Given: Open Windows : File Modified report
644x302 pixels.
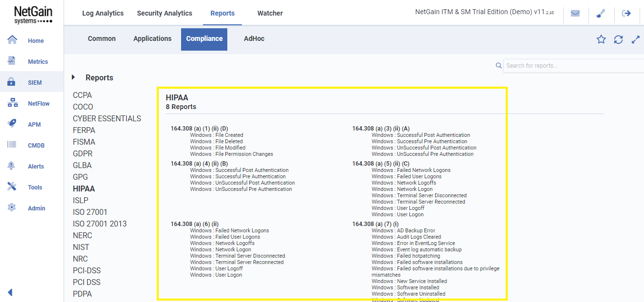Looking at the screenshot, I should click(x=218, y=148).
